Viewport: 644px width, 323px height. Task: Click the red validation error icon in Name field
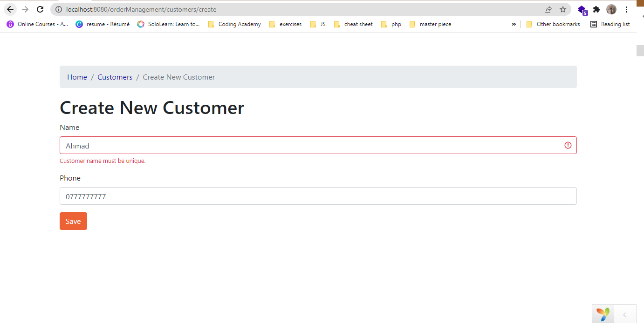tap(568, 145)
